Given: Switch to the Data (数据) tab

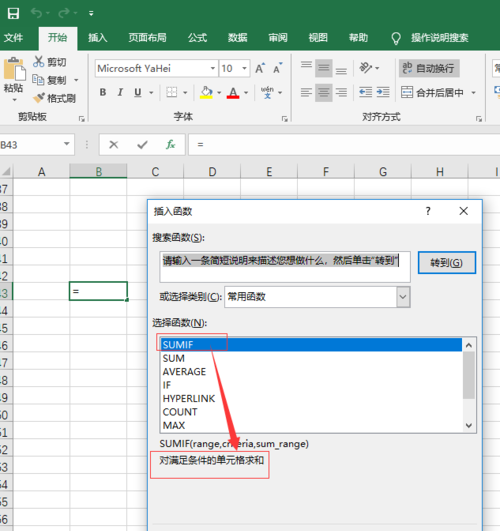Looking at the screenshot, I should 237,38.
